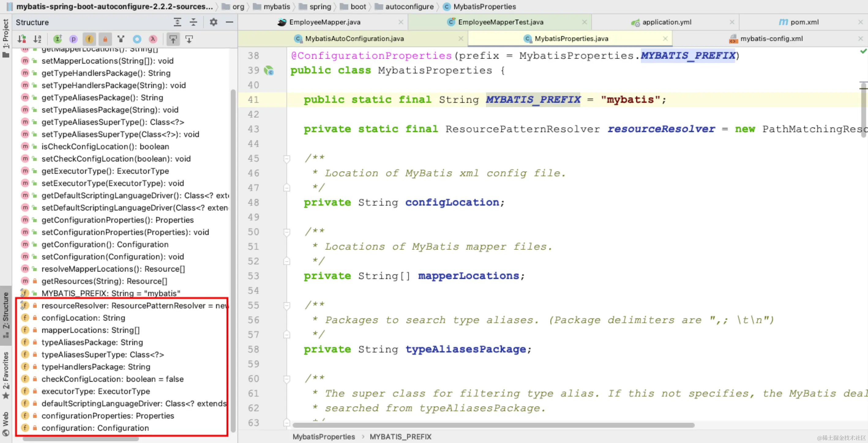Click the Show Lambdas icon
Viewport: 868px width, 443px height.
click(153, 39)
